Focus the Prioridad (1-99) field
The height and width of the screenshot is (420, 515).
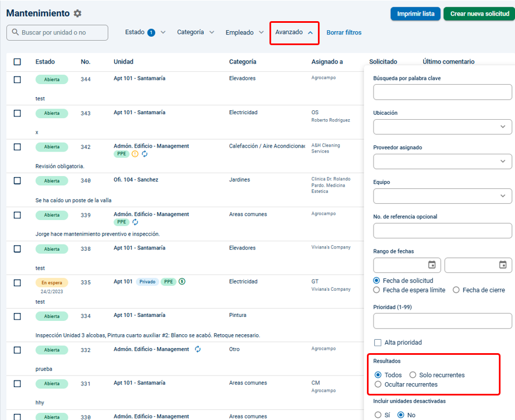443,321
